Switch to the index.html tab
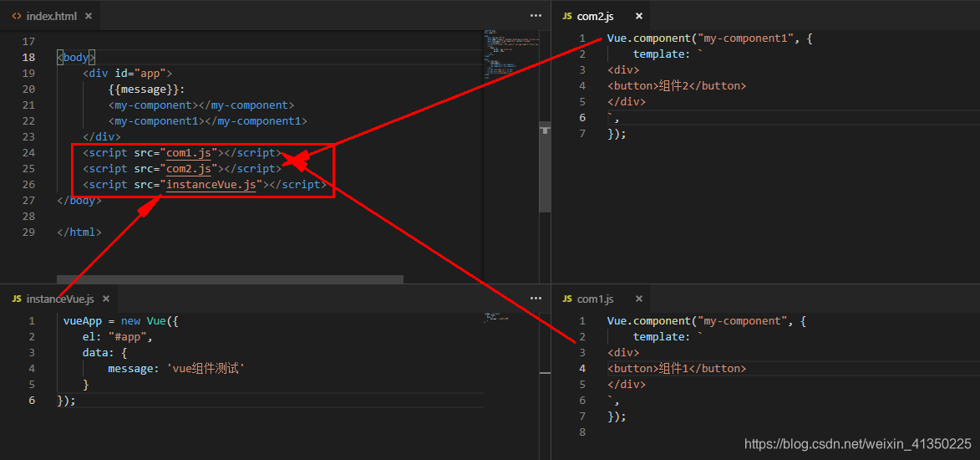The image size is (980, 460). 52,16
